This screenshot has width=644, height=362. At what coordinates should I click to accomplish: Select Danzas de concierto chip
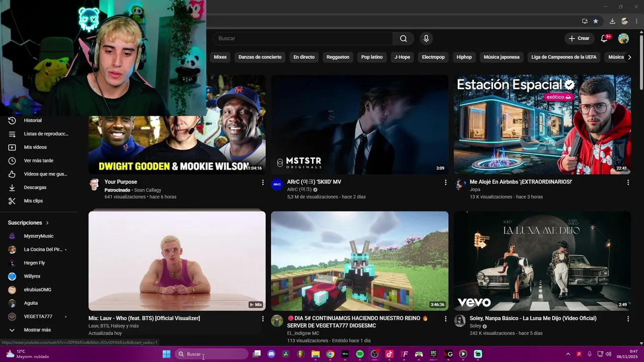260,57
